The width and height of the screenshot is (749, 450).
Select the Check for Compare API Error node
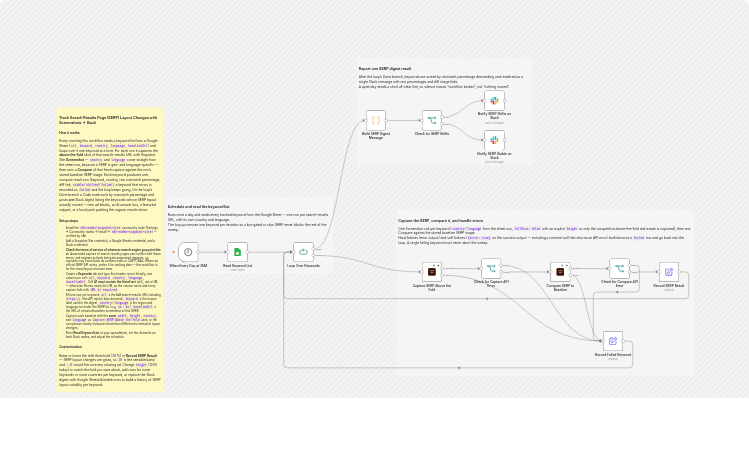[620, 268]
